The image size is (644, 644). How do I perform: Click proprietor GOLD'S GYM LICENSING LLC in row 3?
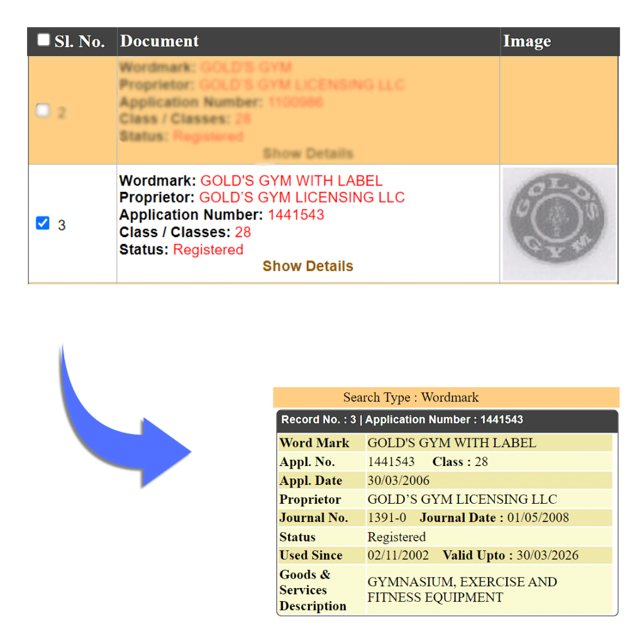(x=302, y=197)
